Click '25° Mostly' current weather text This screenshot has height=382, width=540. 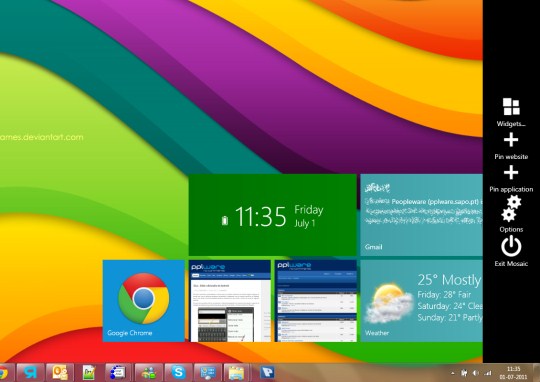[x=449, y=280]
